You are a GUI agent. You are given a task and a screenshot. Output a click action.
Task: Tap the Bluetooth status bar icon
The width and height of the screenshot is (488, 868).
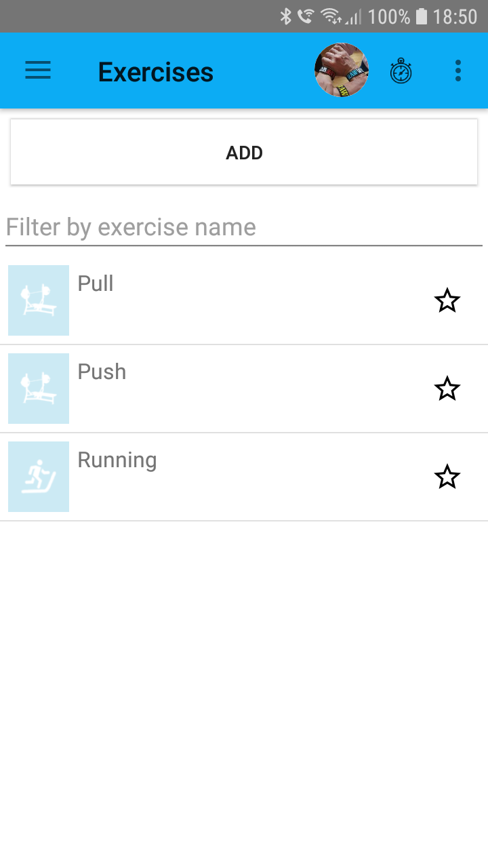[286, 16]
